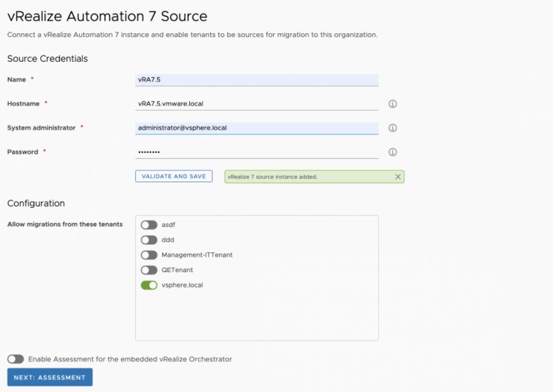The image size is (553, 392).
Task: Open the info icon beside Hostname field
Action: tap(392, 104)
